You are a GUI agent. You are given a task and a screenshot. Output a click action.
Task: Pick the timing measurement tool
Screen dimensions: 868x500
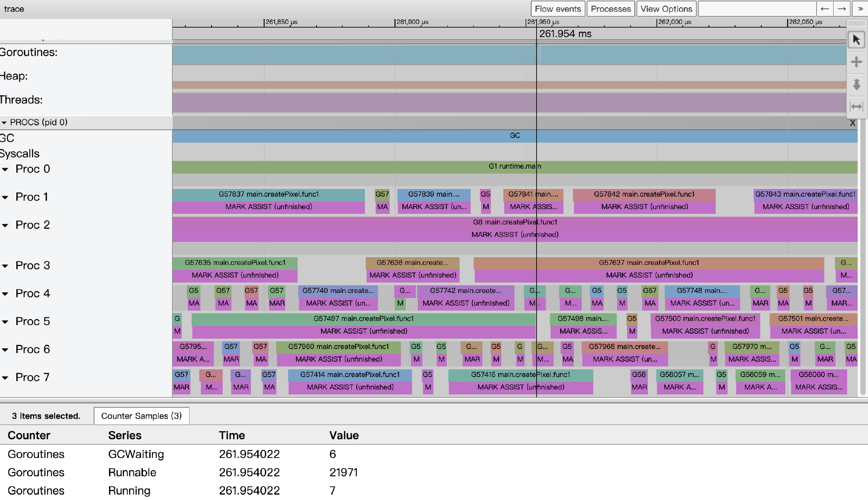856,107
